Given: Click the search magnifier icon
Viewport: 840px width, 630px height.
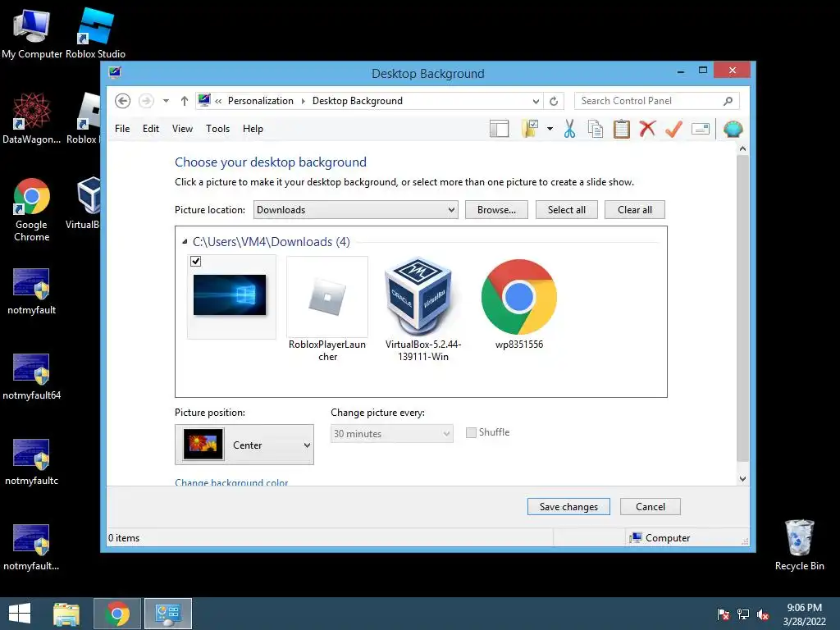Looking at the screenshot, I should [728, 101].
